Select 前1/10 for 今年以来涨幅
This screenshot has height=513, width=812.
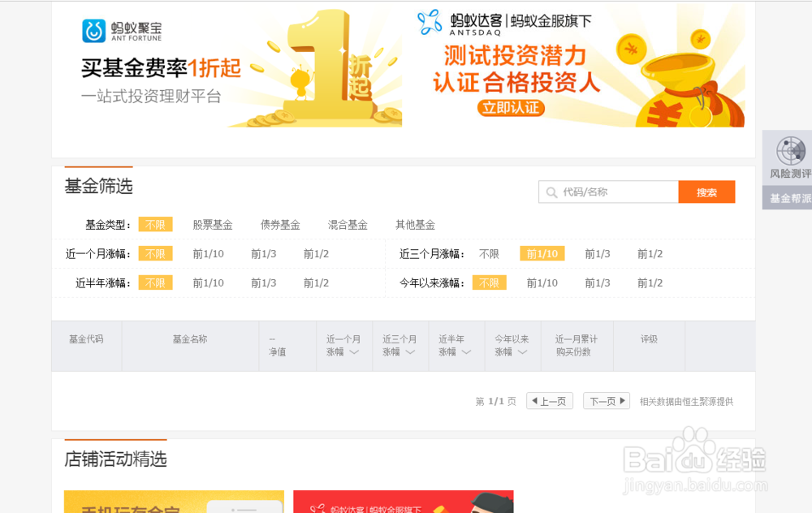click(542, 283)
